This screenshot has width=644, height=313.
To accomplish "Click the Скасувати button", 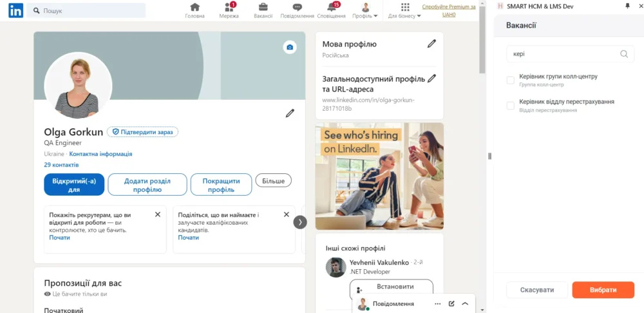I will point(537,290).
